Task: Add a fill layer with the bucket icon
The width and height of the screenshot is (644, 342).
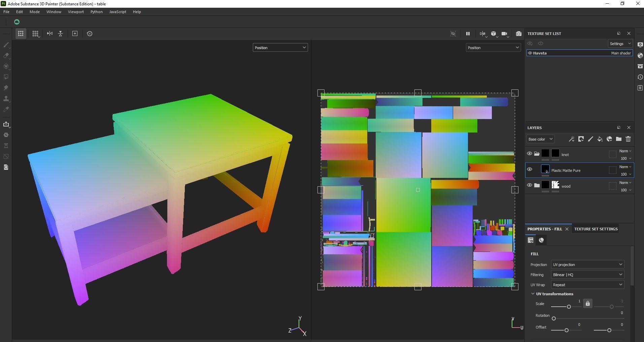Action: pyautogui.click(x=600, y=139)
